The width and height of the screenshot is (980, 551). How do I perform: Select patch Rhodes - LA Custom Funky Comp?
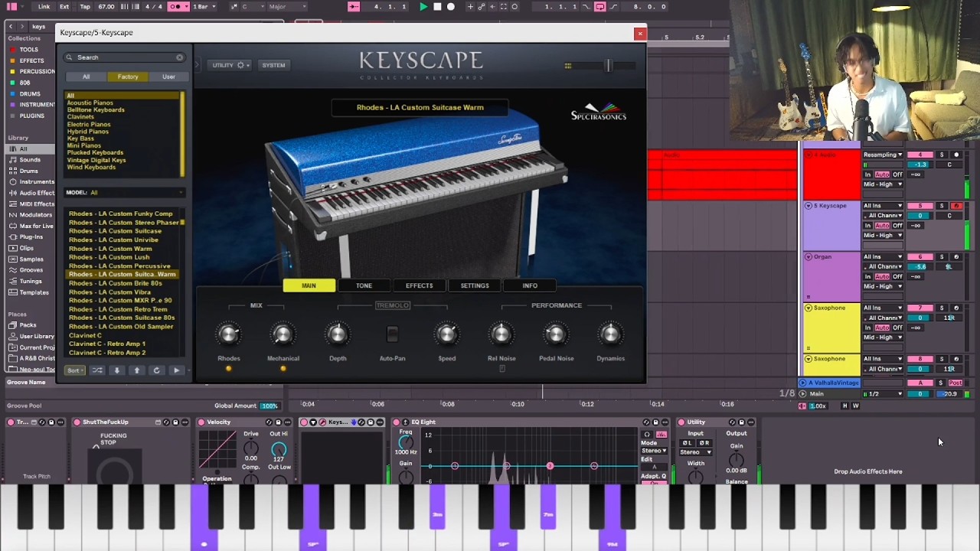point(121,214)
